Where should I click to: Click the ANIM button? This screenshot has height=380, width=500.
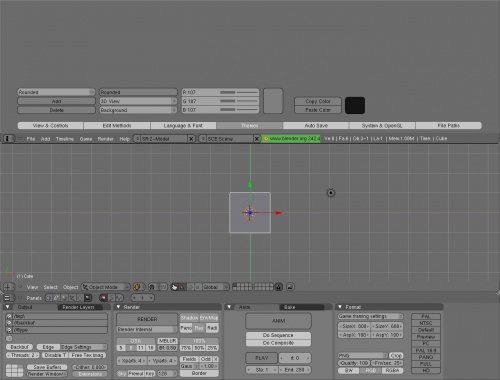278,321
